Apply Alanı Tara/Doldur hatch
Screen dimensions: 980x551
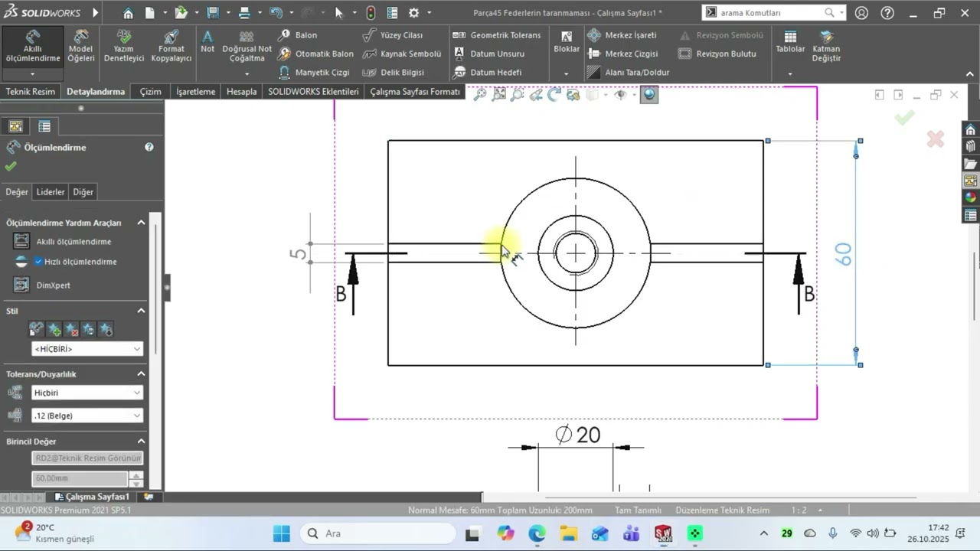(628, 72)
